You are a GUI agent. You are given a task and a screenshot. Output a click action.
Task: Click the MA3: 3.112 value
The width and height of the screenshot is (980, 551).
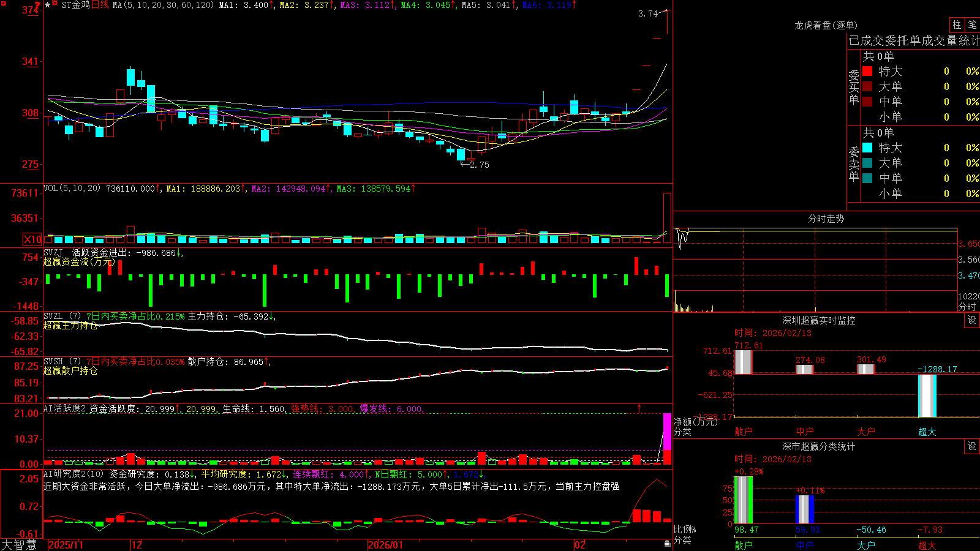pos(367,5)
